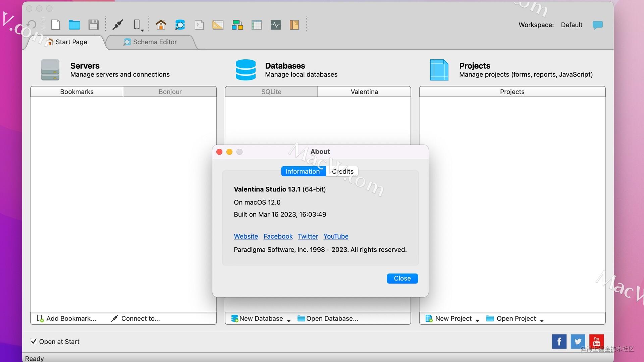Open the Schema Editor toolbar icon
The image size is (644, 362).
pos(180,25)
